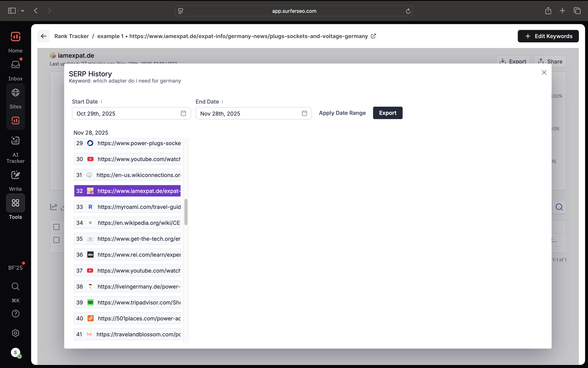Image resolution: width=588 pixels, height=368 pixels.
Task: Open the Start Date calendar picker
Action: [x=183, y=113]
